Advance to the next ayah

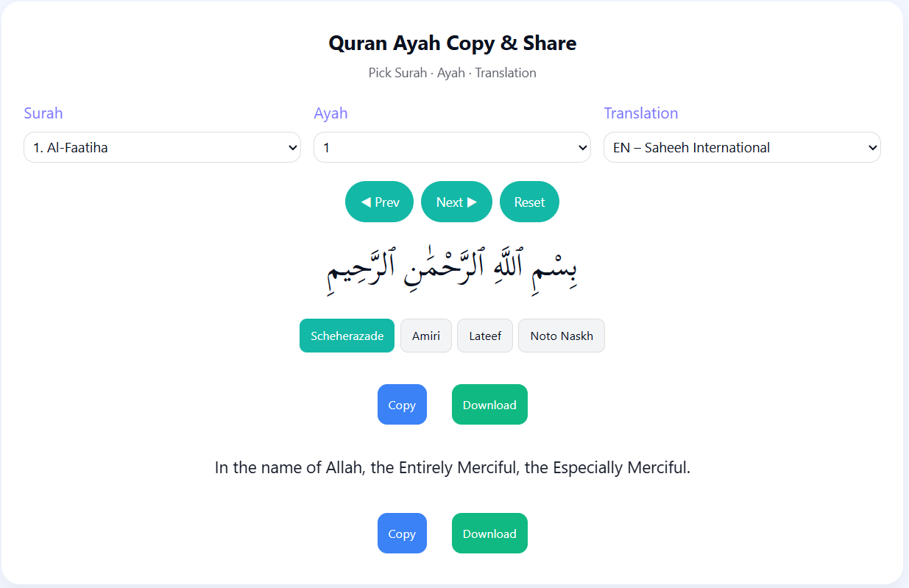pyautogui.click(x=456, y=201)
